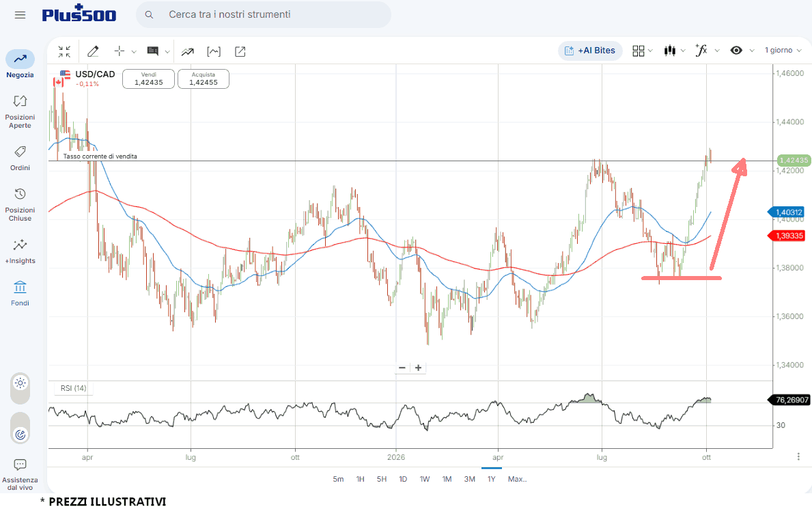Click the red 1,39335 moving average tag
The image size is (812, 509).
click(785, 236)
